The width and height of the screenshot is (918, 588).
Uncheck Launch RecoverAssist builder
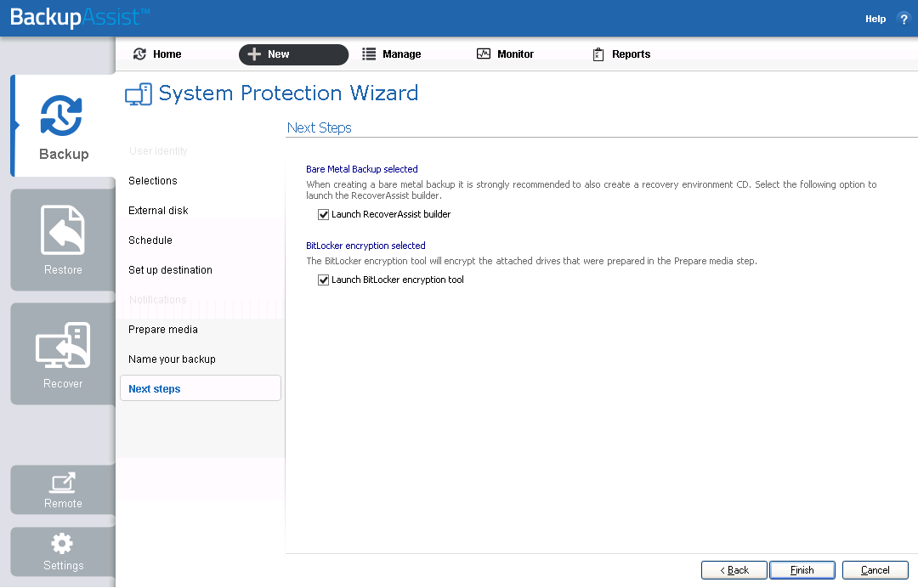click(323, 215)
